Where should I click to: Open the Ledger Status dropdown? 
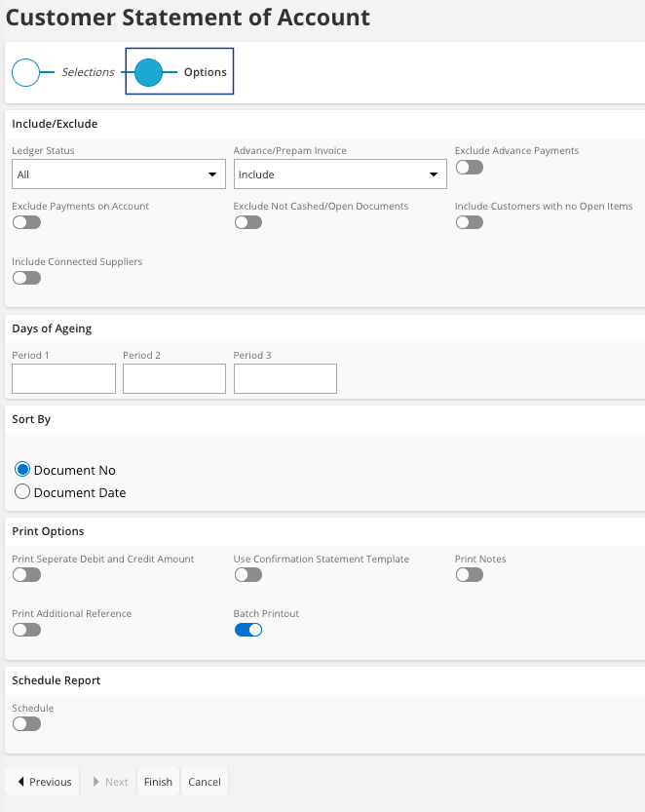[x=116, y=174]
